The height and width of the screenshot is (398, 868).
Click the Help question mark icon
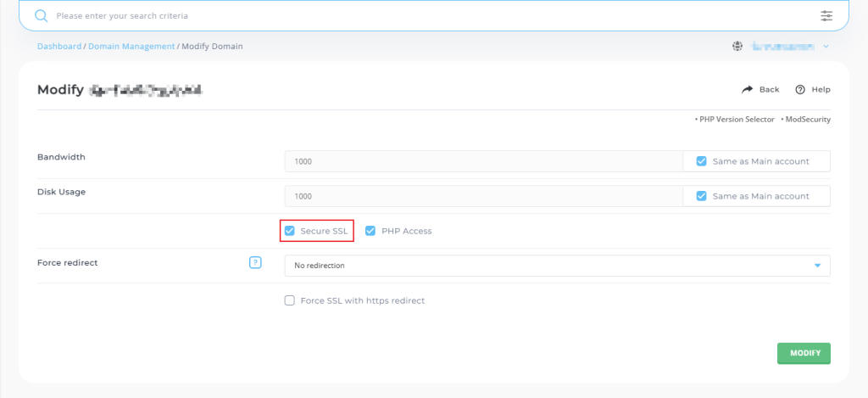[x=799, y=89]
